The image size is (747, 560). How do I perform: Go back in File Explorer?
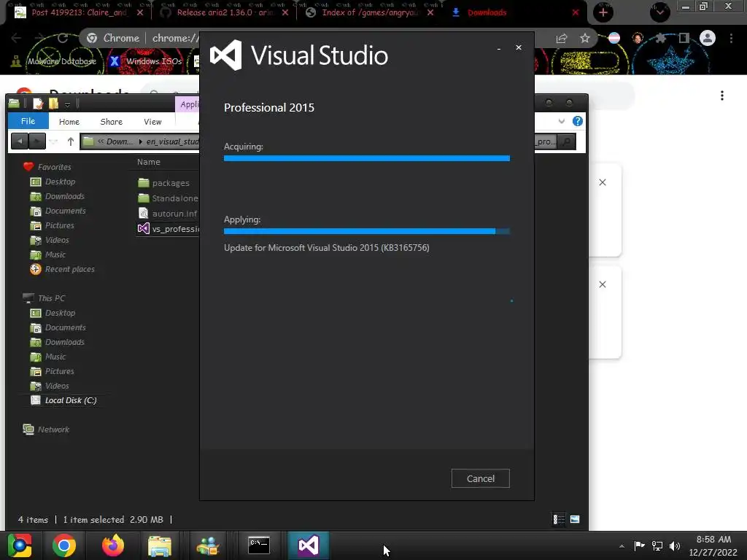click(x=20, y=141)
